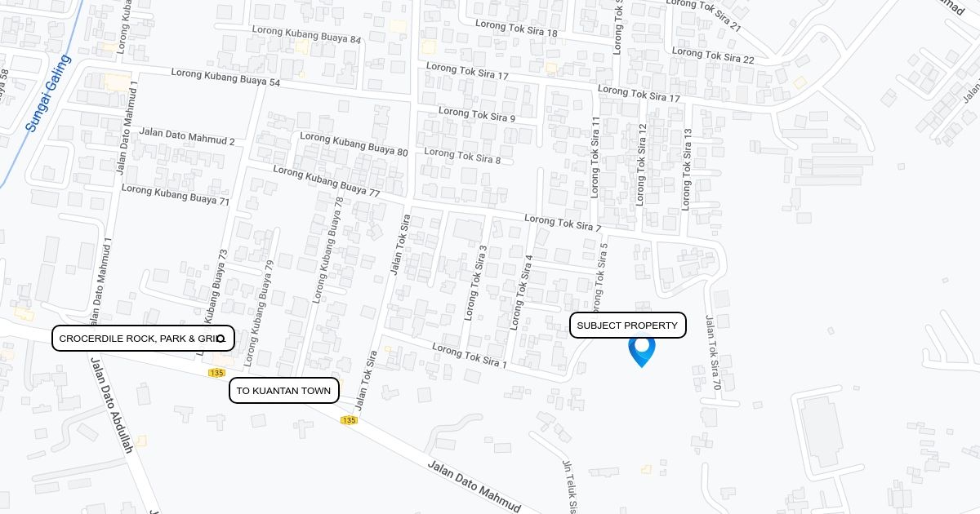This screenshot has height=514, width=980.
Task: Select the Lorong Tok Sira 8 label
Action: (462, 155)
